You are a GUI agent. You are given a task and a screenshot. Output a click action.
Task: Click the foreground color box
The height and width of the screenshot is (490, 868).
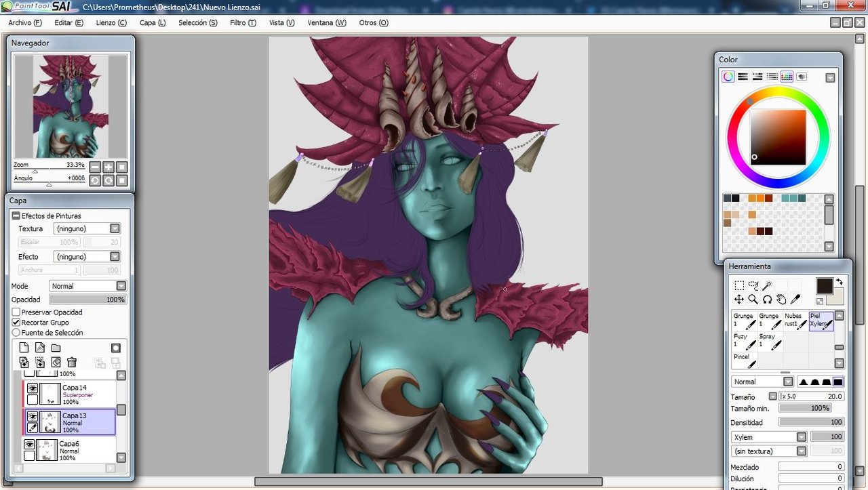[x=825, y=286]
